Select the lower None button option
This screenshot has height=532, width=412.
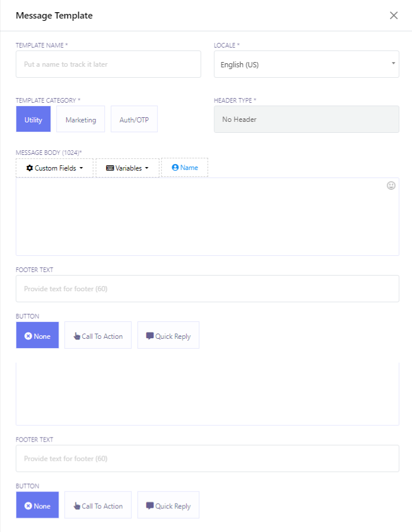point(37,505)
